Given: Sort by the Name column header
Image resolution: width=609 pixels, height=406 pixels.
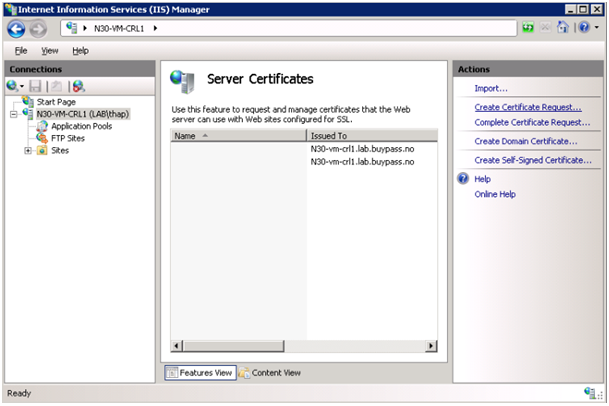Looking at the screenshot, I should (x=238, y=136).
